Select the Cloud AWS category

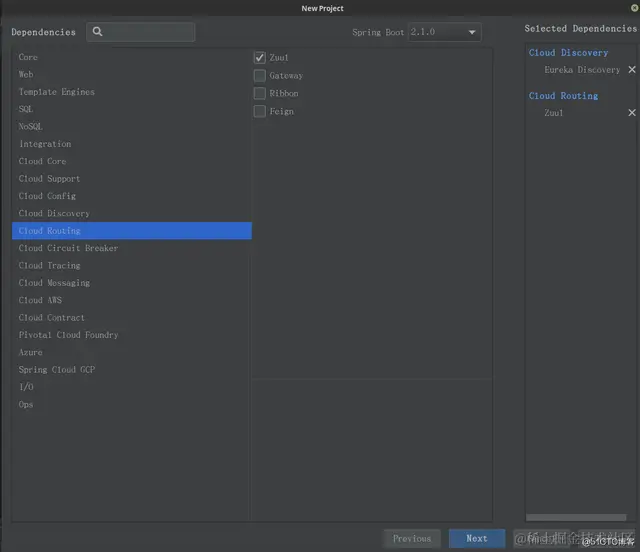pyautogui.click(x=131, y=300)
